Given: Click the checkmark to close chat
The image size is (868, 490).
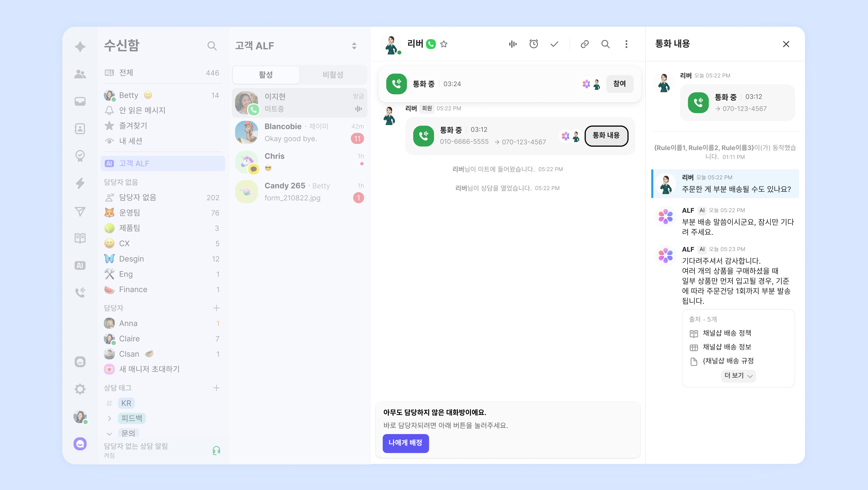Looking at the screenshot, I should pos(554,44).
